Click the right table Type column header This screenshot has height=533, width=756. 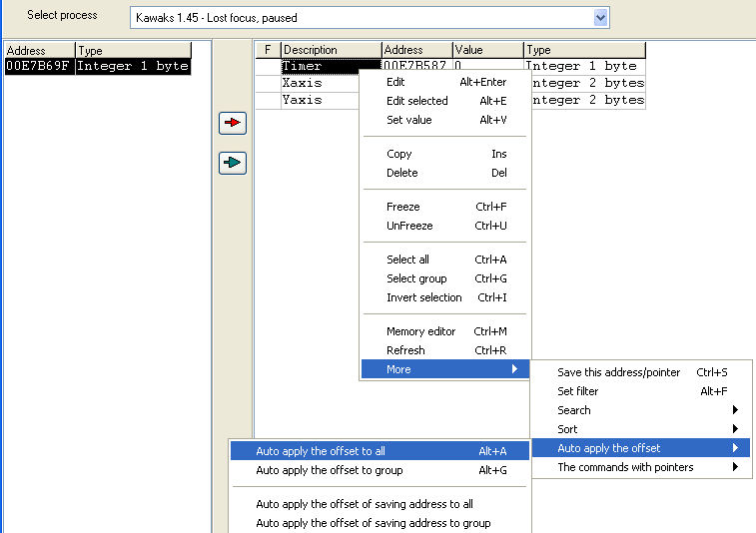coord(585,50)
